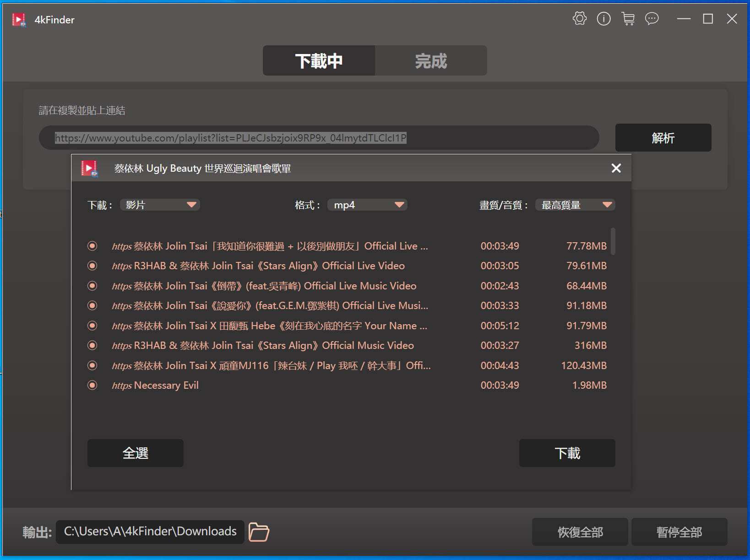The width and height of the screenshot is (750, 560).
Task: Minimize the 4kFinder window
Action: [684, 19]
